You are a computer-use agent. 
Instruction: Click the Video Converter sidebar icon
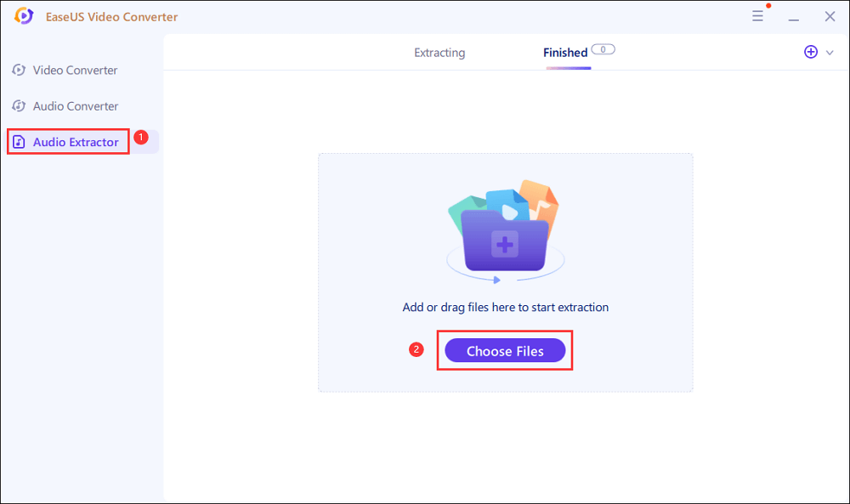(19, 70)
